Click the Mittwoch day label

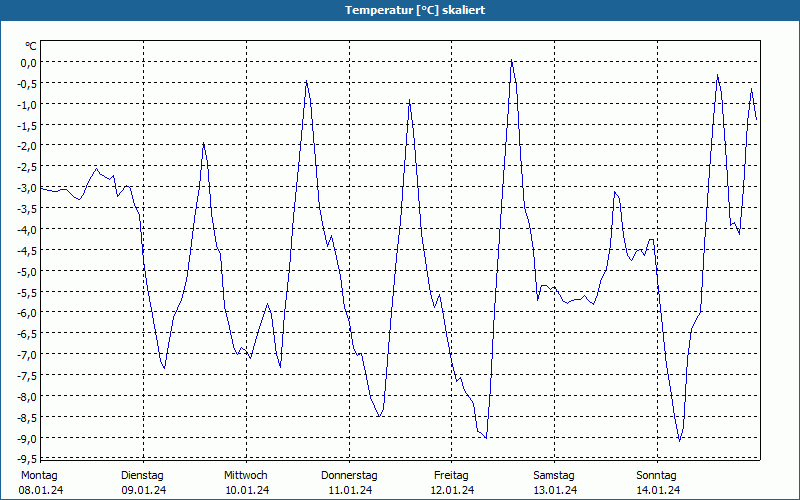click(x=246, y=476)
